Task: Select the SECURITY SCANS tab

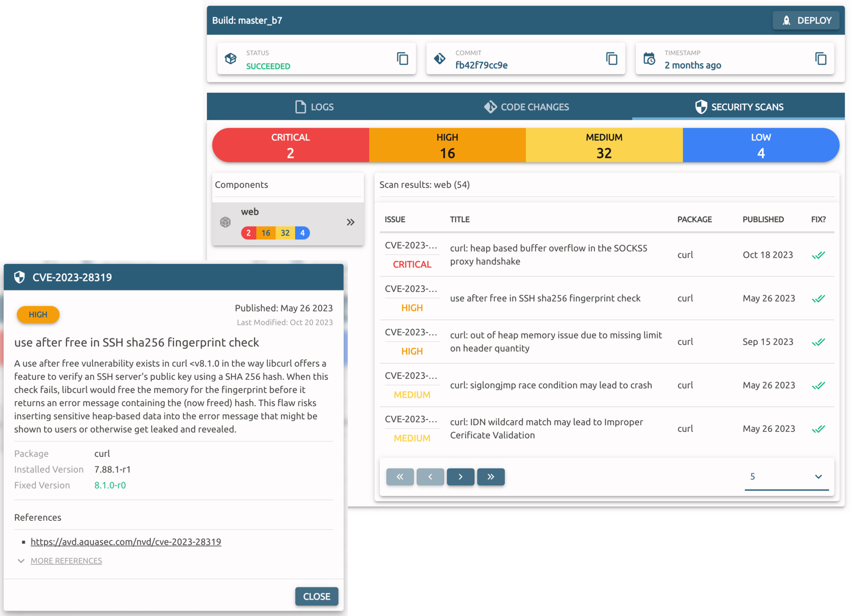Action: click(738, 107)
